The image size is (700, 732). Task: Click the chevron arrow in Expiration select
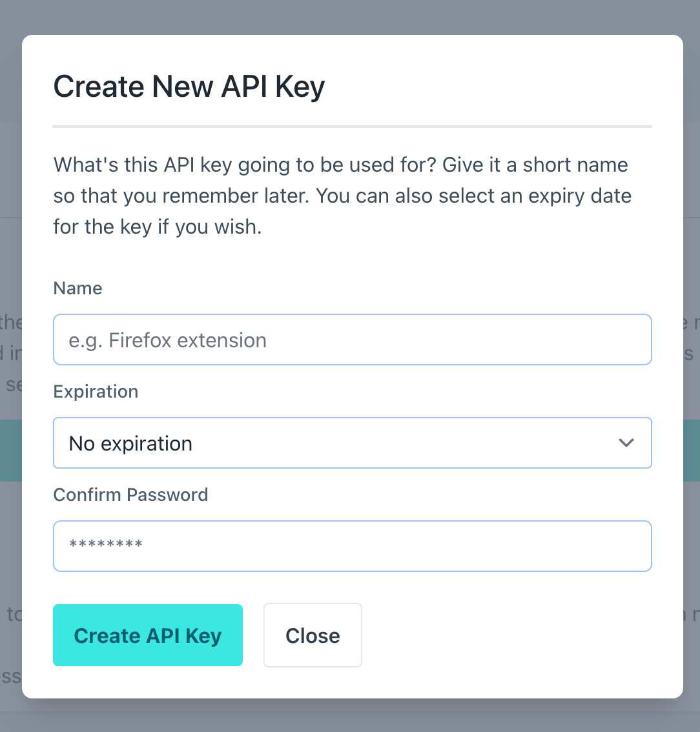pyautogui.click(x=626, y=443)
